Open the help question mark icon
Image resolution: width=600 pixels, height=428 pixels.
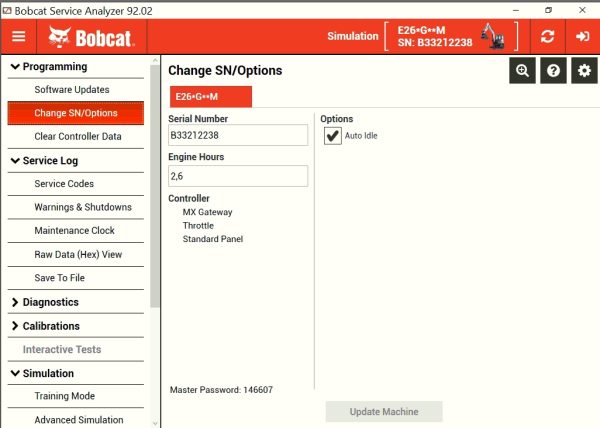point(553,70)
